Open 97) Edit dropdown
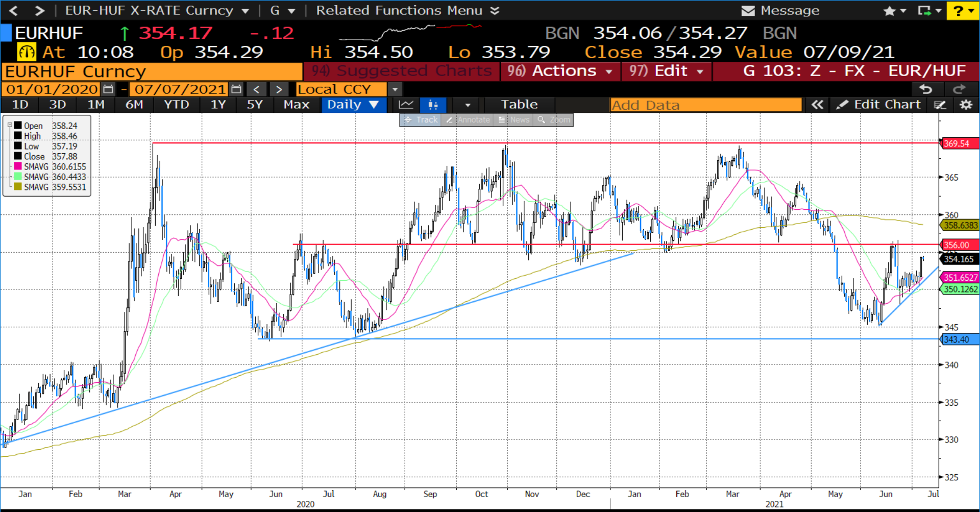The height and width of the screenshot is (512, 980). pos(666,71)
